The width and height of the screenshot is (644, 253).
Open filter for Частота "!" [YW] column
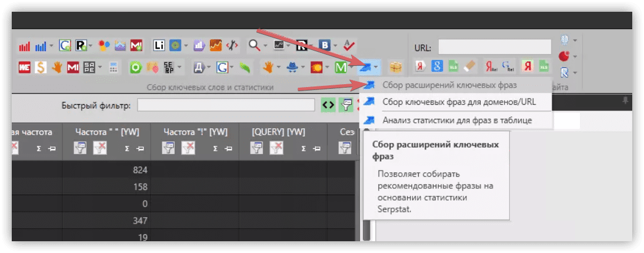[168, 148]
